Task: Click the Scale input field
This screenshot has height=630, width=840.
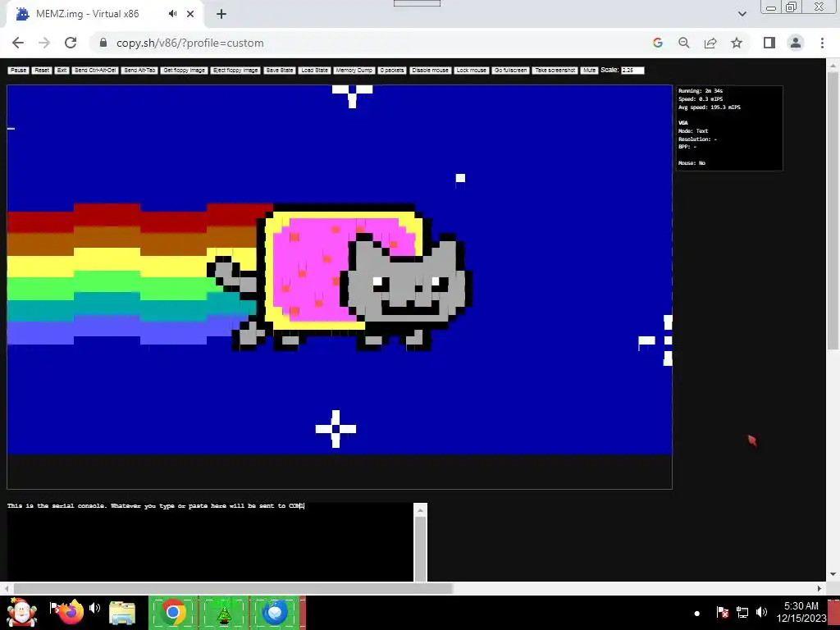Action: [632, 71]
